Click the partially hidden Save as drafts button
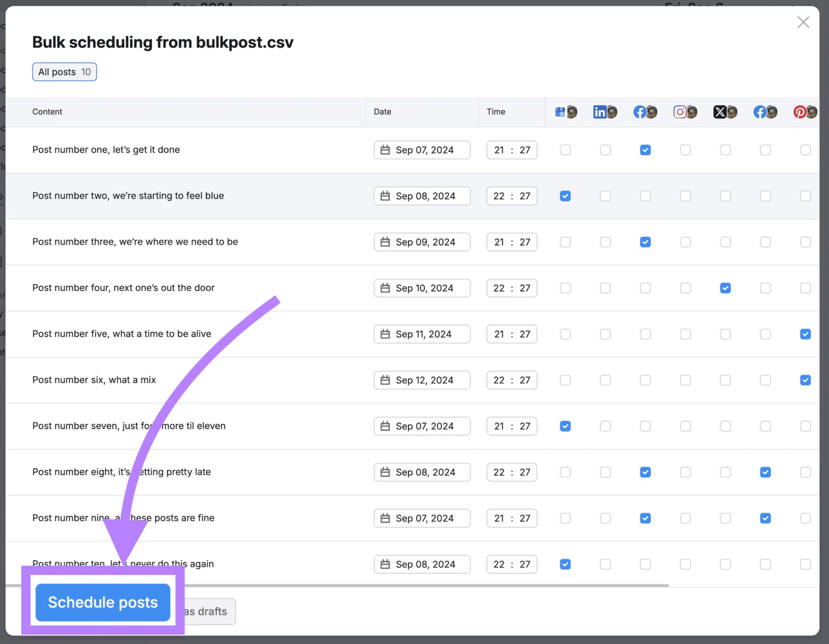This screenshot has height=644, width=829. (x=209, y=612)
